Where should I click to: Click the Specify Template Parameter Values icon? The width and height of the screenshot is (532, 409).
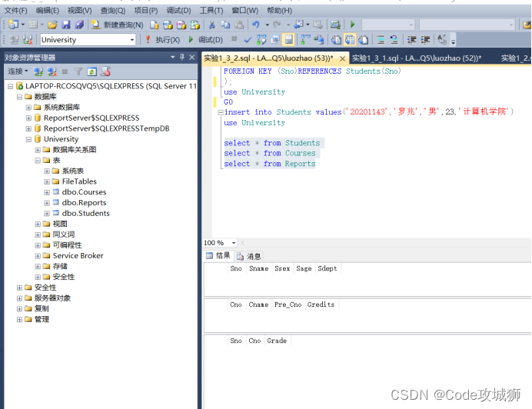click(442, 40)
